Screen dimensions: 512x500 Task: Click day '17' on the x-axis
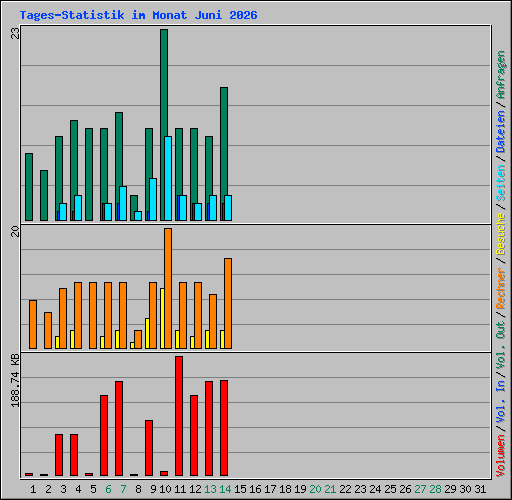(x=270, y=489)
